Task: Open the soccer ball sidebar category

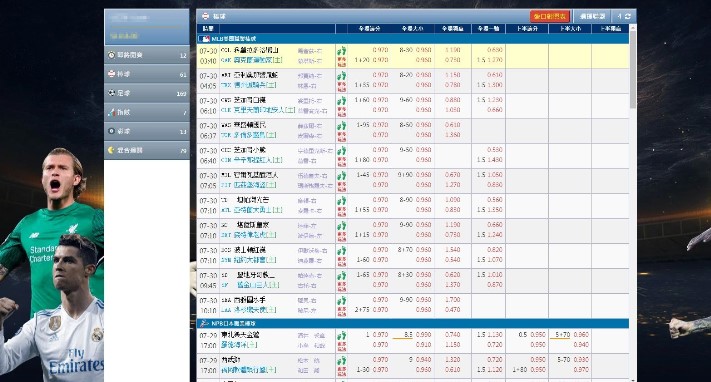Action: coord(146,93)
